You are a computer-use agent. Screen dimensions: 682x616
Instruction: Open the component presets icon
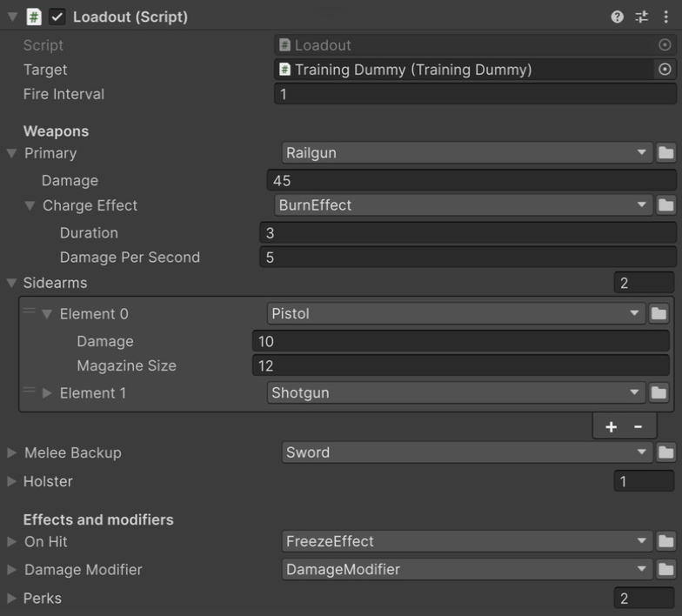(x=642, y=17)
